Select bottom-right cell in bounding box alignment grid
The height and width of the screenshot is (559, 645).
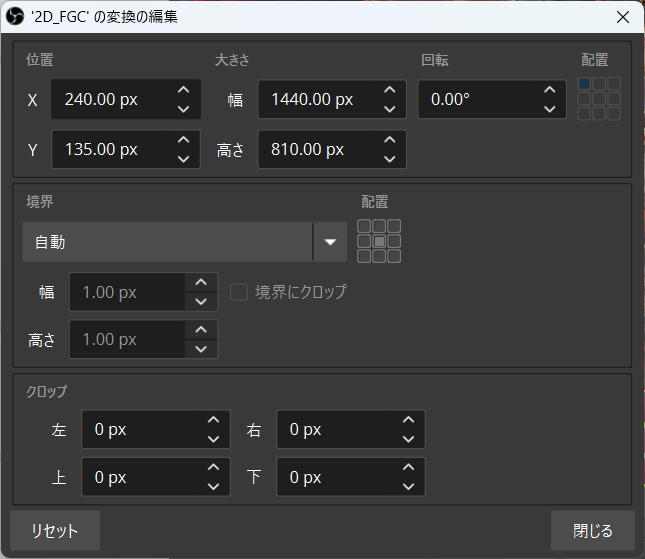click(x=394, y=256)
